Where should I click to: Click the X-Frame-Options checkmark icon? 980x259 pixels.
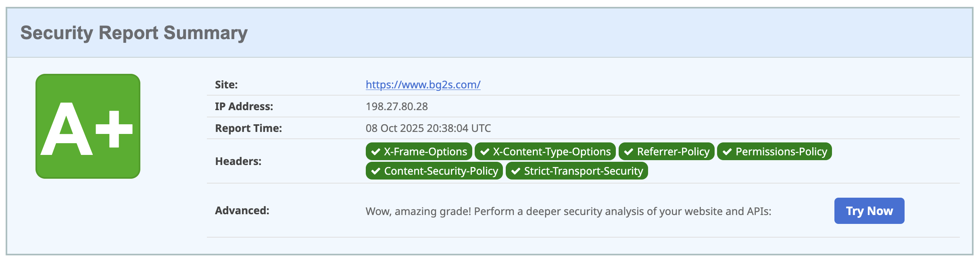click(376, 152)
